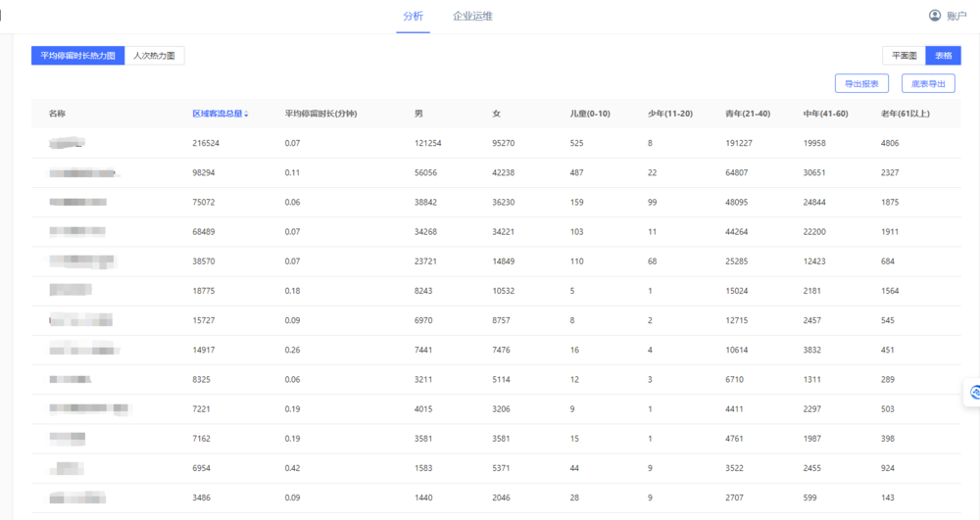Screen dimensions: 980x520
Task: Click the teen count 99
Action: tap(653, 203)
